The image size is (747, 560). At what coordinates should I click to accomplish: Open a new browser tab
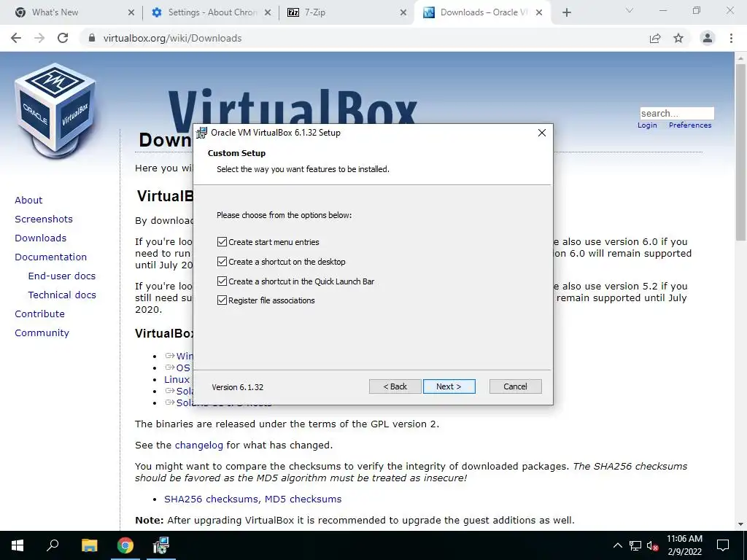click(x=566, y=12)
